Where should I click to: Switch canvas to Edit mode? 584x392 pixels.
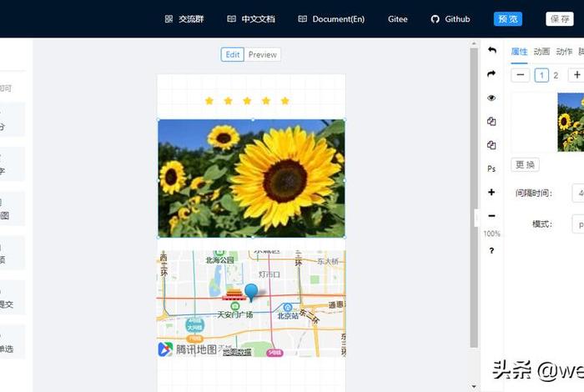[x=233, y=55]
